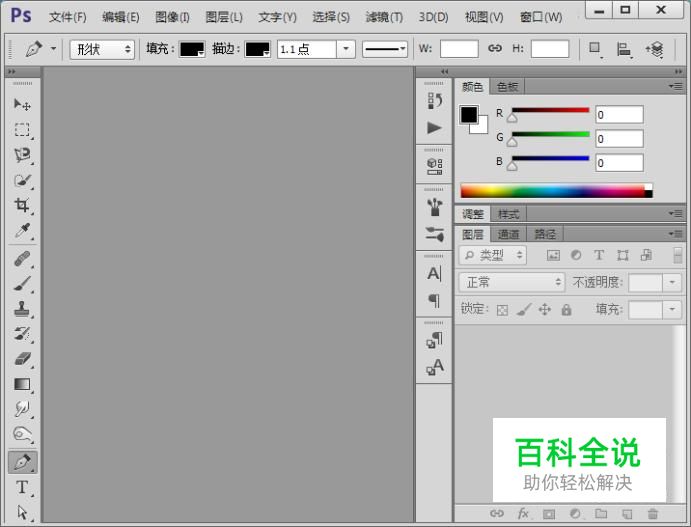
Task: Open the Actions panel play icon
Action: (435, 128)
